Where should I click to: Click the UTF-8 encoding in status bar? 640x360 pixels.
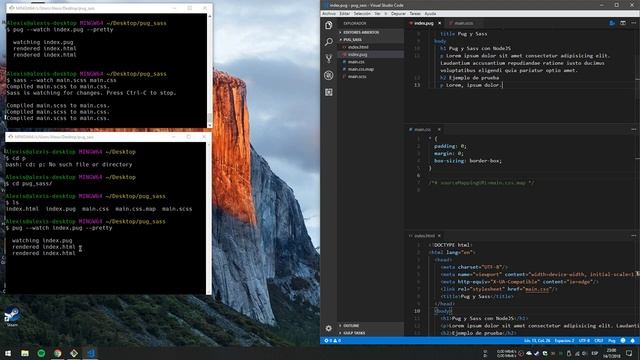coord(584,340)
